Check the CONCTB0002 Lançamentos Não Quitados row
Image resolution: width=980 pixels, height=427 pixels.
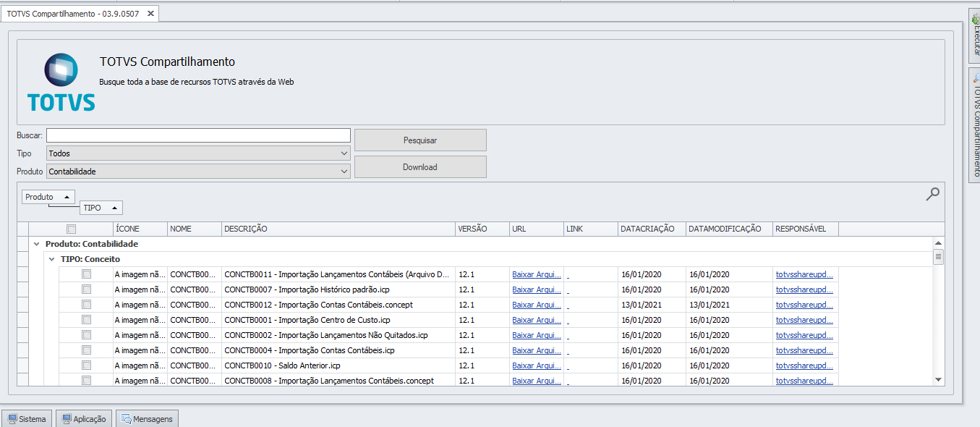coord(86,335)
